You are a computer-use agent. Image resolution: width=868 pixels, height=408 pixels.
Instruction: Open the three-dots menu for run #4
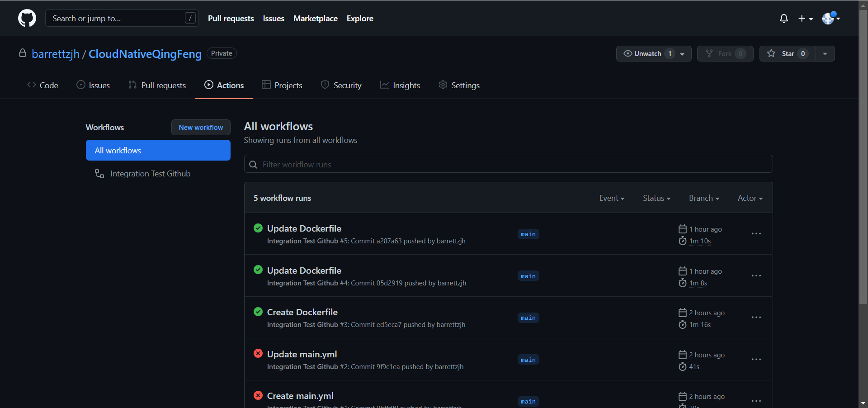click(756, 276)
